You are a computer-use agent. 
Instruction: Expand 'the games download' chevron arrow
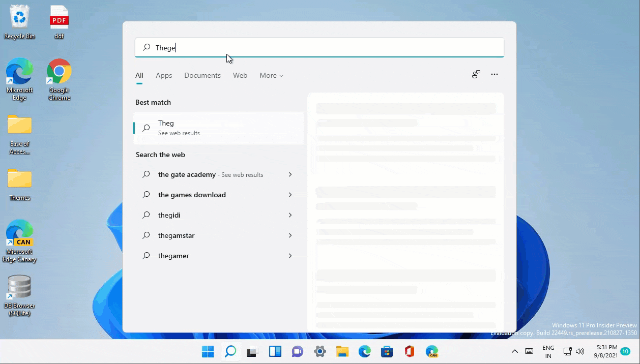click(290, 195)
